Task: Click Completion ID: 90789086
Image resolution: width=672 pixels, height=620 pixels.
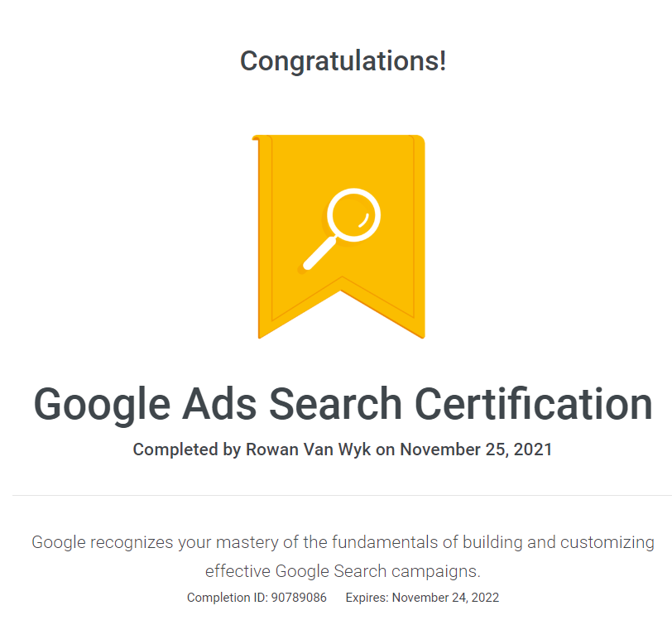Action: click(257, 598)
